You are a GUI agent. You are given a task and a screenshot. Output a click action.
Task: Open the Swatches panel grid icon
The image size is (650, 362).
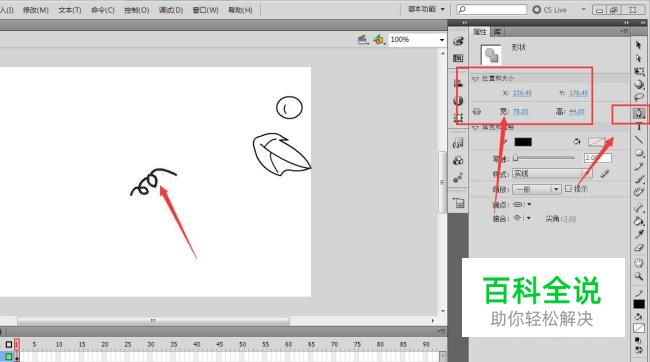(x=458, y=58)
